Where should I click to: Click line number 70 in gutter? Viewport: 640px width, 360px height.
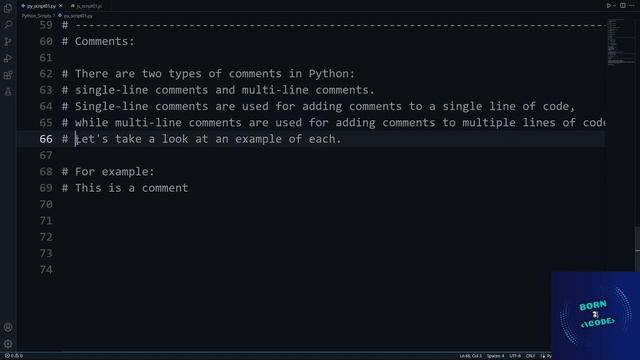click(46, 204)
